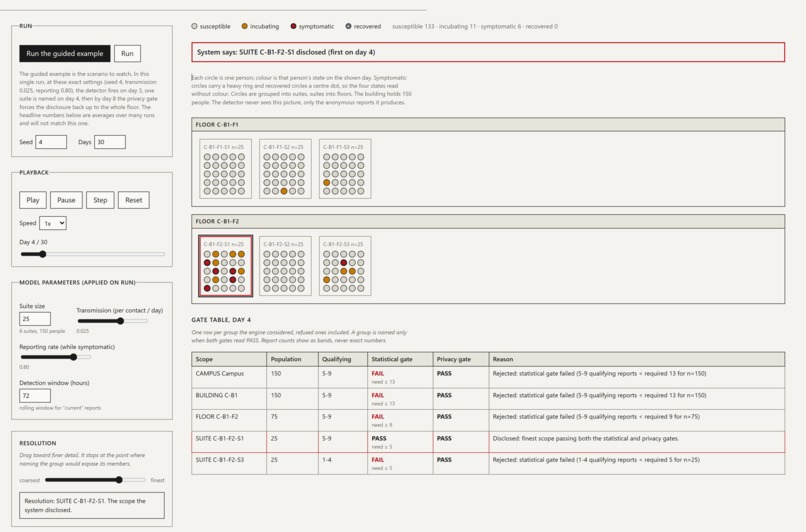This screenshot has width=806, height=532.
Task: Click the GATE TABLE, DAY 4 heading
Action: (x=221, y=320)
